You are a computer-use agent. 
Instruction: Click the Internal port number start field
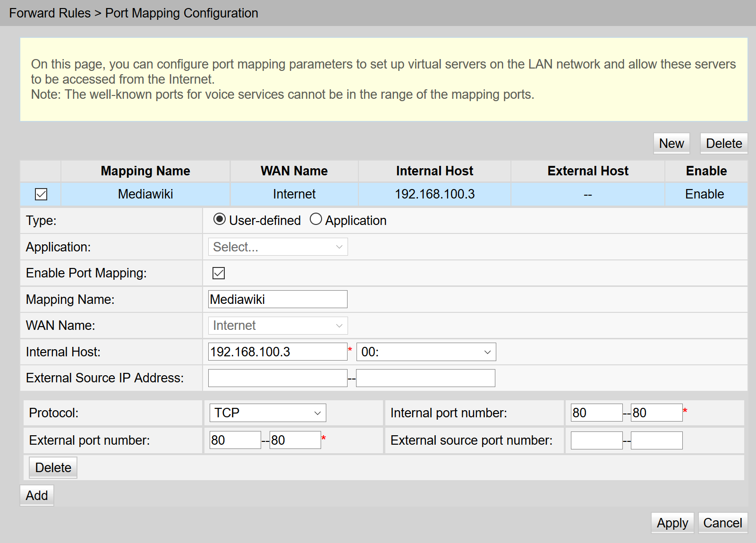pyautogui.click(x=596, y=413)
